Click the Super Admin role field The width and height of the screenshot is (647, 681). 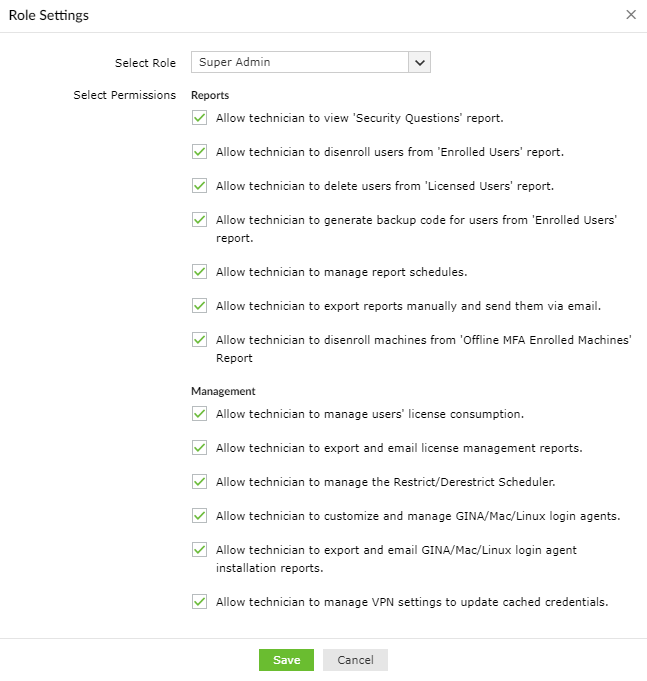[300, 62]
